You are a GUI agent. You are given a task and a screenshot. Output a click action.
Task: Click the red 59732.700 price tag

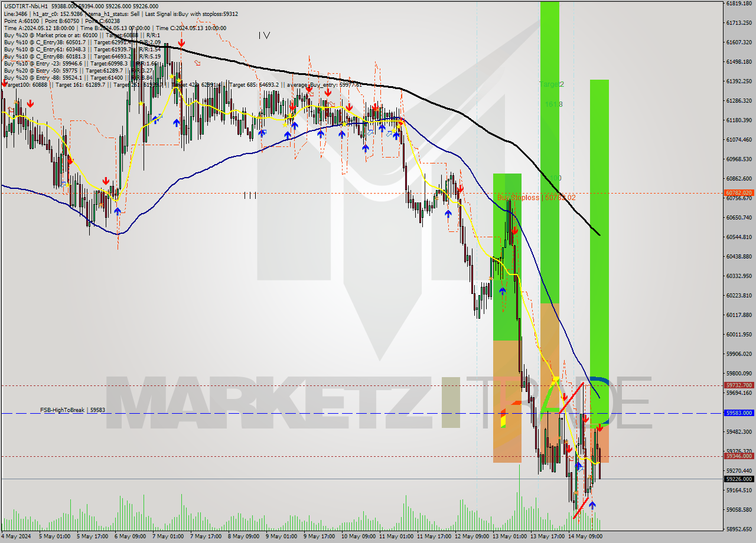tap(738, 385)
